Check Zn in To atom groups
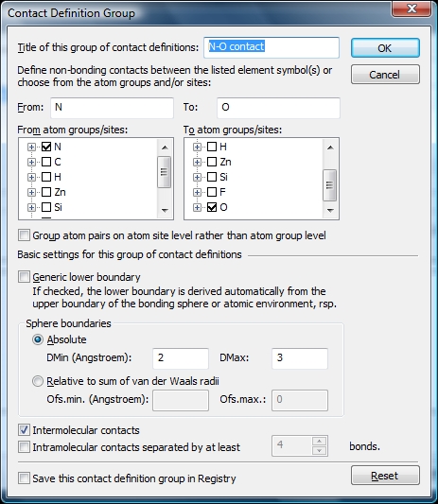Viewport: 438px width, 504px height. [x=212, y=162]
